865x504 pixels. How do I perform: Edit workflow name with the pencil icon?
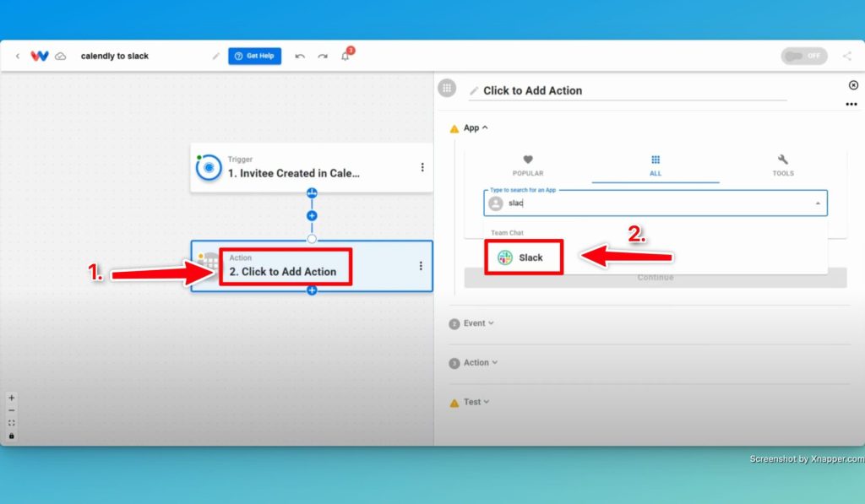click(x=215, y=57)
